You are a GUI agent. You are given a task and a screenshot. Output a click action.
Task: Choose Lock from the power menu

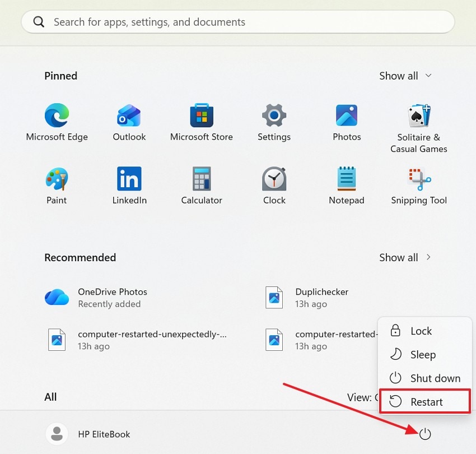pos(425,331)
